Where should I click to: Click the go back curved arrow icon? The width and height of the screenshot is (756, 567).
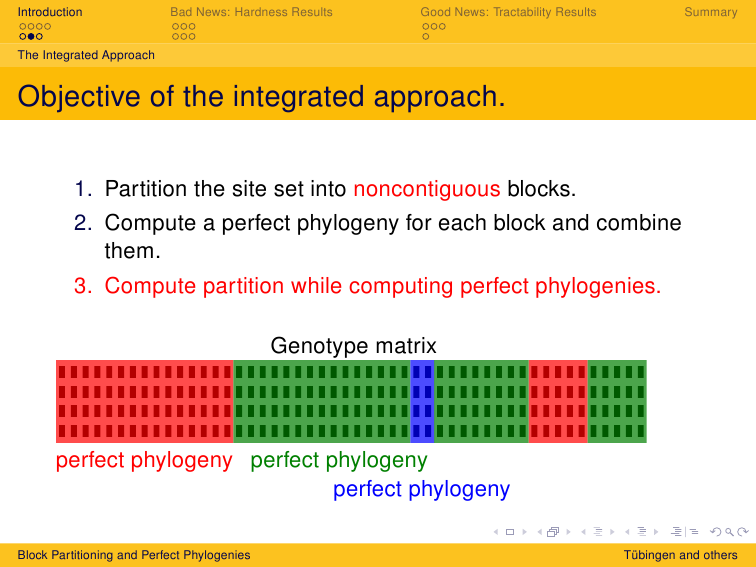(716, 532)
